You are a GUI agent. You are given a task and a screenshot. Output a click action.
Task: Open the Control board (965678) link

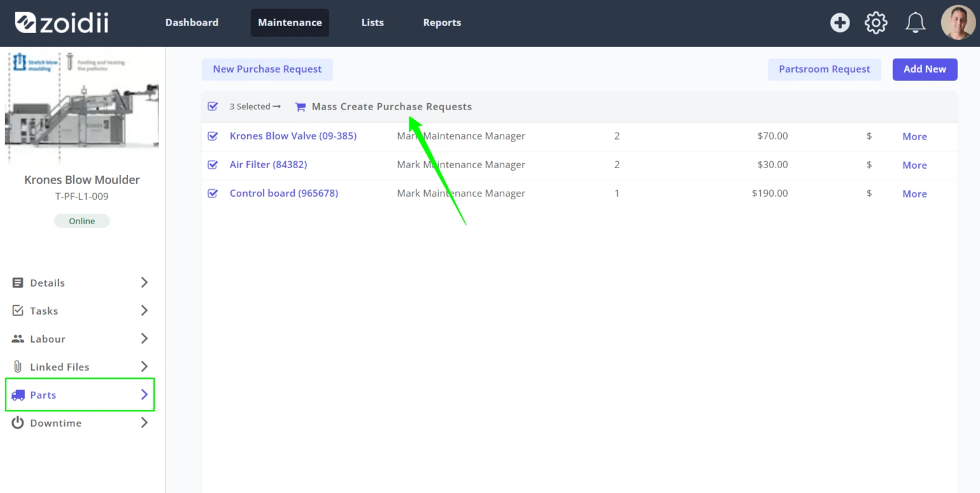pos(283,193)
